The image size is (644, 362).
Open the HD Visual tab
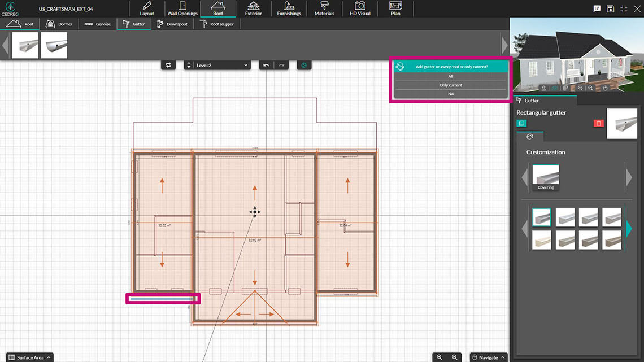coord(359,8)
